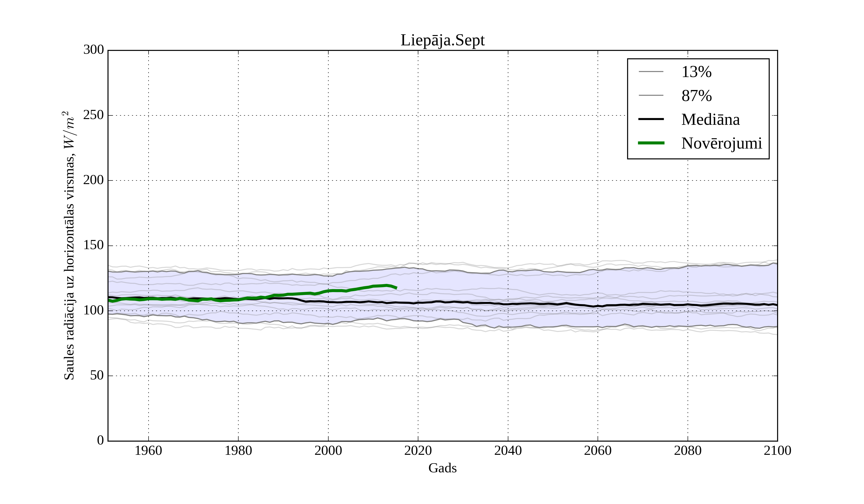
Task: Click the x-axis label Gads
Action: coord(442,468)
